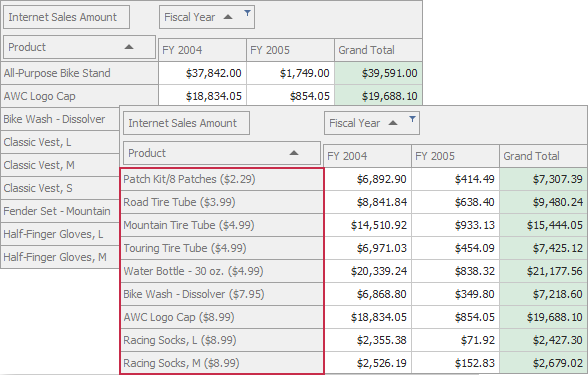Click the $414.49 cell
588x375 pixels.
pos(456,179)
